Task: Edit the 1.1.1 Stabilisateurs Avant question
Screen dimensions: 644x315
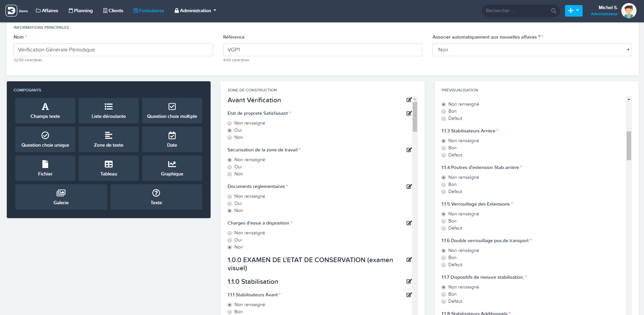Action: [x=409, y=295]
